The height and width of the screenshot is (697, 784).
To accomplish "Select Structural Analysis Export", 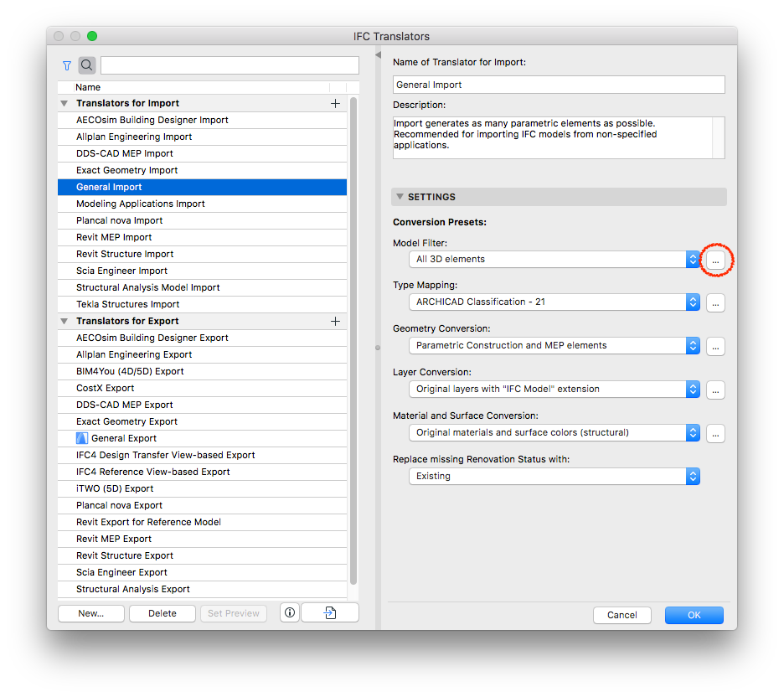I will (x=203, y=589).
